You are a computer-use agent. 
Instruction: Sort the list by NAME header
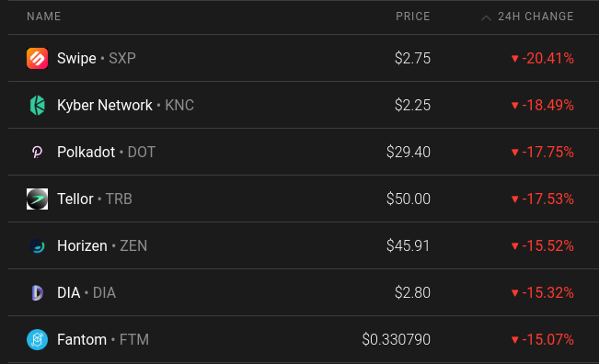pos(44,17)
